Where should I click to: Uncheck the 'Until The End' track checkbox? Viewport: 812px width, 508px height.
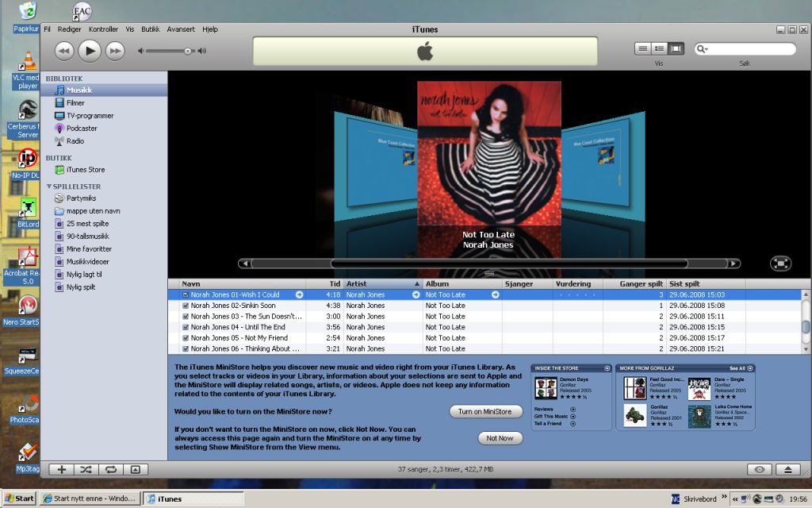click(186, 327)
